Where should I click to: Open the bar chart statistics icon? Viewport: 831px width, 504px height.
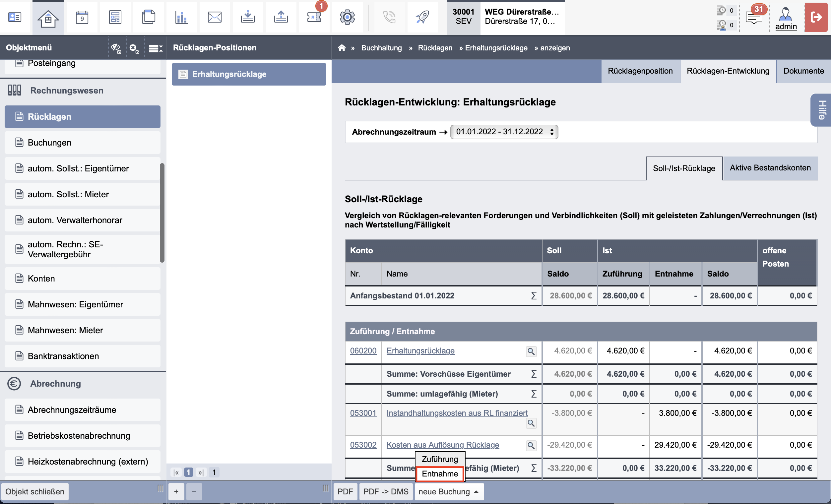pyautogui.click(x=181, y=17)
